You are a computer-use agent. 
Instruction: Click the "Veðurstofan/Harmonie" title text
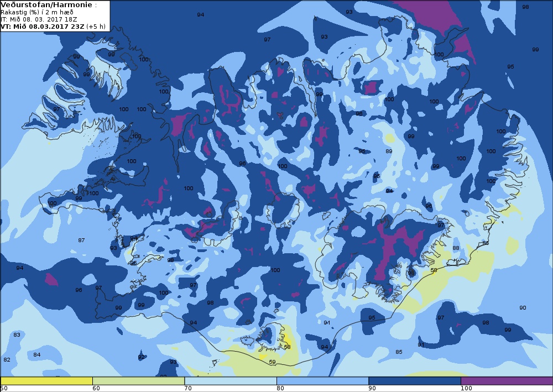[x=46, y=5]
